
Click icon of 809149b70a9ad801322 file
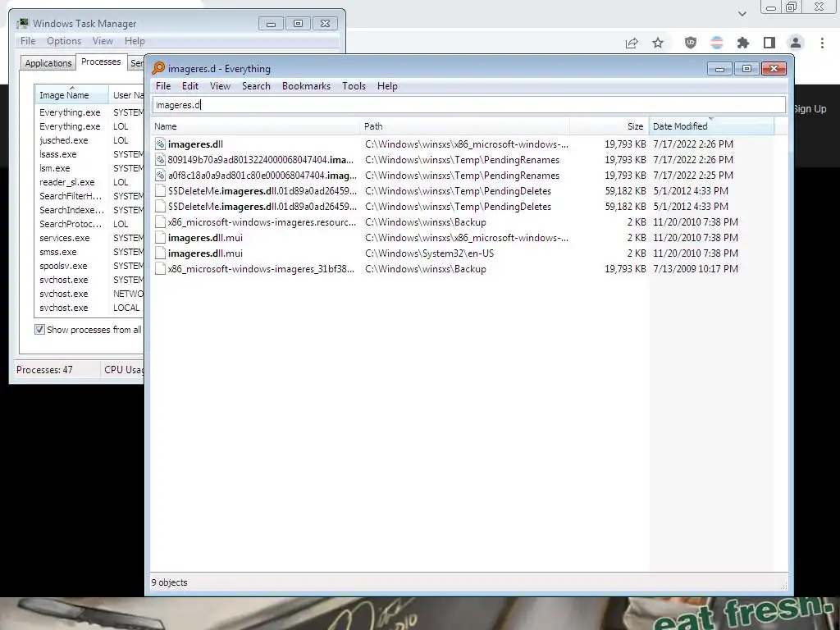pos(160,160)
